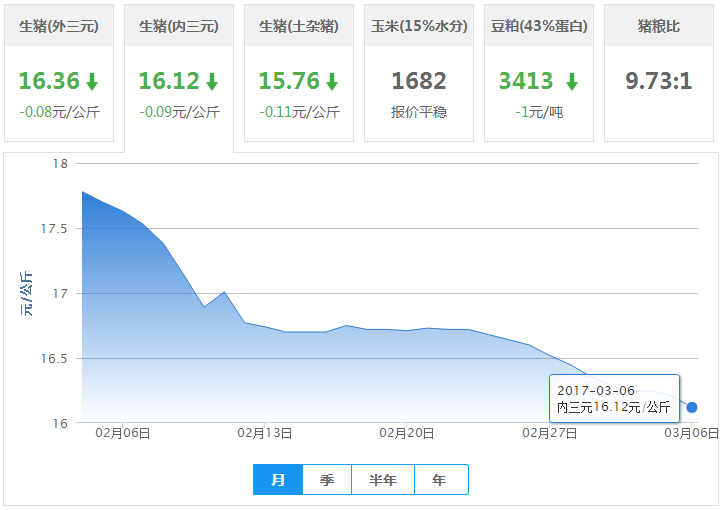Image resolution: width=723 pixels, height=510 pixels.
Task: Click the down arrow next to 16.12
Action: (x=212, y=82)
